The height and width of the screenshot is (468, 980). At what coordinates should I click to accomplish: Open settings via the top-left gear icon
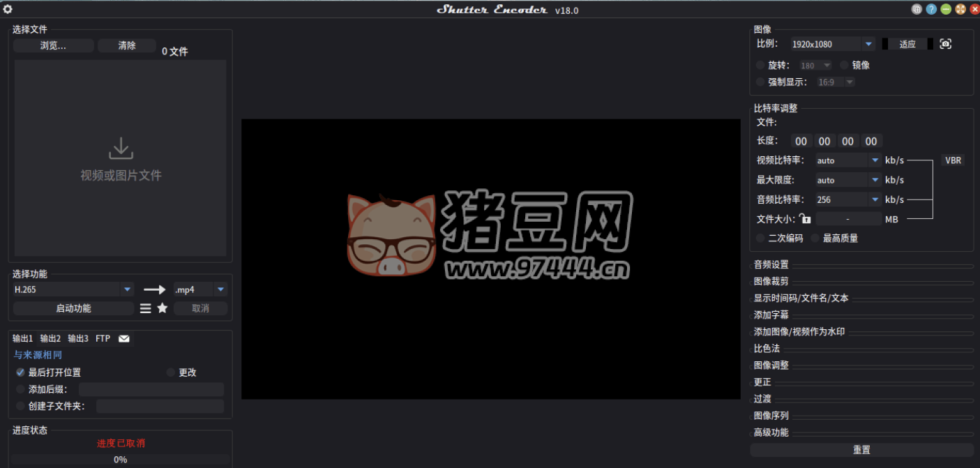pos(8,9)
